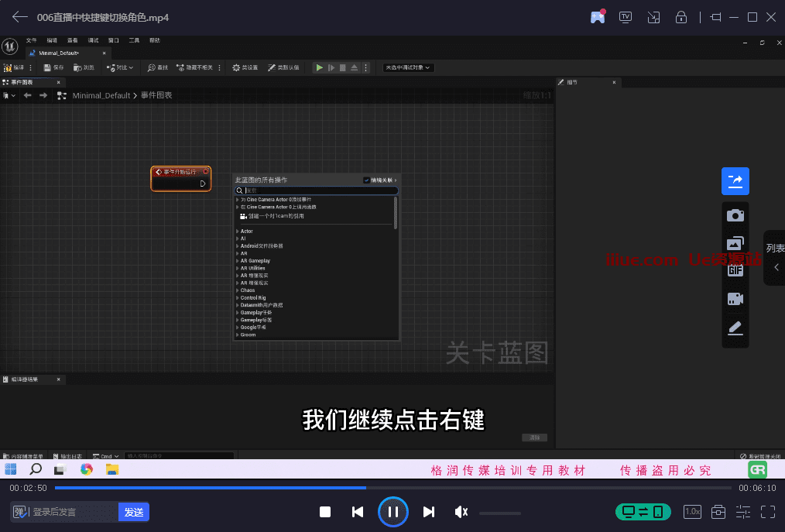Image resolution: width=785 pixels, height=532 pixels.
Task: Open the pen annotation tool in sidebar
Action: [735, 328]
